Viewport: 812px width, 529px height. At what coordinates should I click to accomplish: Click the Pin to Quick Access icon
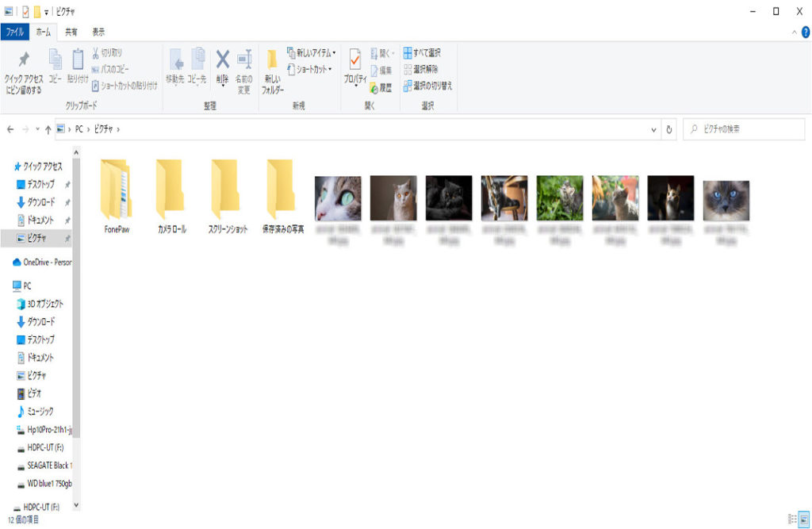click(x=24, y=60)
